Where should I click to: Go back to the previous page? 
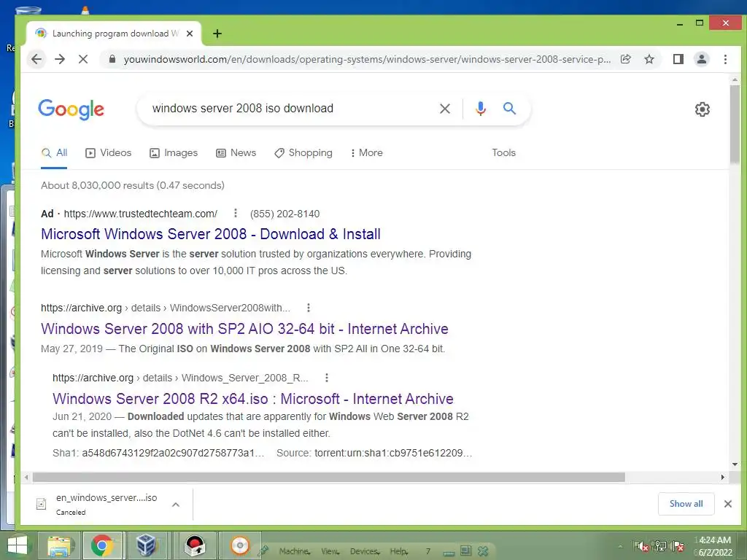pyautogui.click(x=36, y=59)
